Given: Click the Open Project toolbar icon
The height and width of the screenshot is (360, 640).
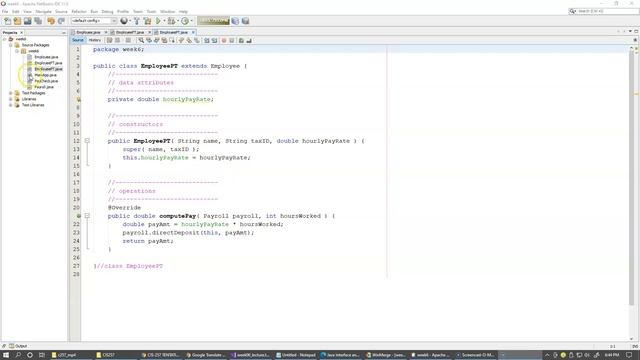Looking at the screenshot, I should [x=27, y=21].
